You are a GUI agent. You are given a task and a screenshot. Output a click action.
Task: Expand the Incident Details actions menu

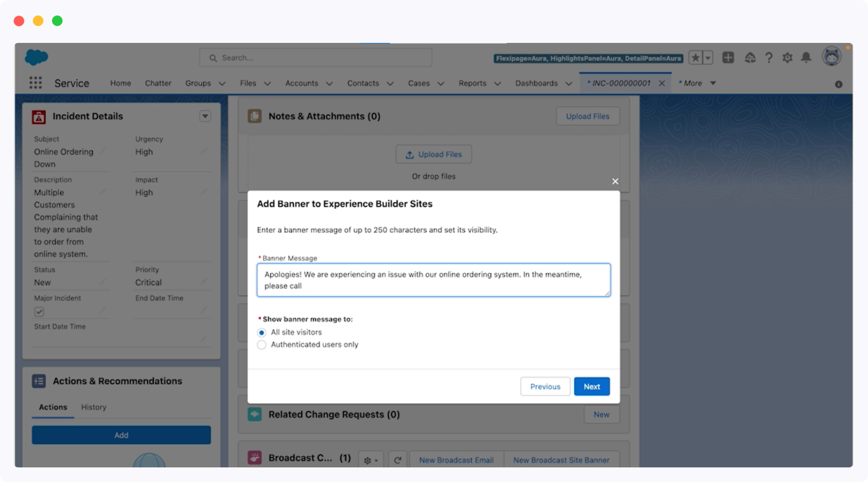(205, 116)
